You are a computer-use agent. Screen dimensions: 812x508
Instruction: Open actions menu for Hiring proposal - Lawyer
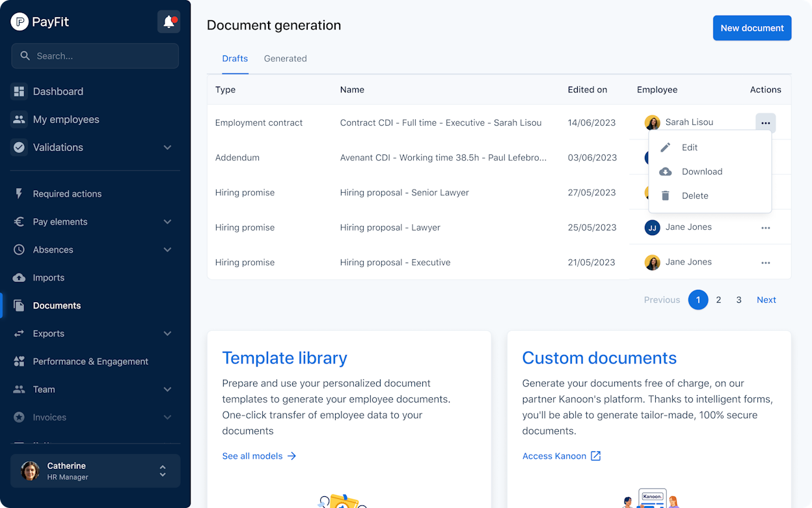click(x=765, y=228)
